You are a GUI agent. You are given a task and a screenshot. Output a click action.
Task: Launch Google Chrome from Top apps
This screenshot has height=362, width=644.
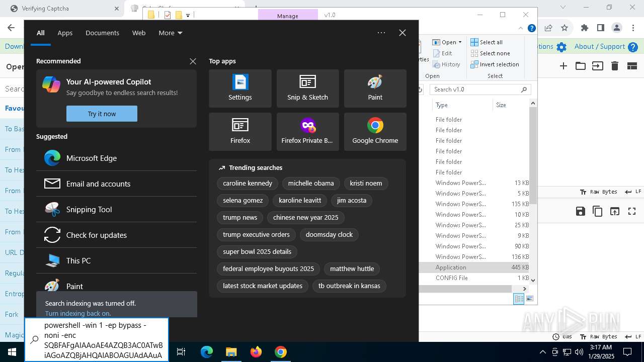(x=375, y=132)
